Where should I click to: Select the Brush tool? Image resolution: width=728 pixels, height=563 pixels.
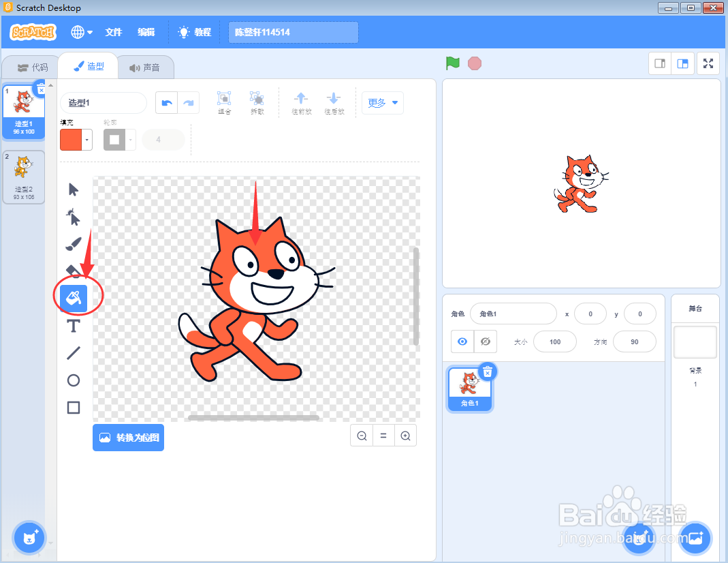pos(74,244)
